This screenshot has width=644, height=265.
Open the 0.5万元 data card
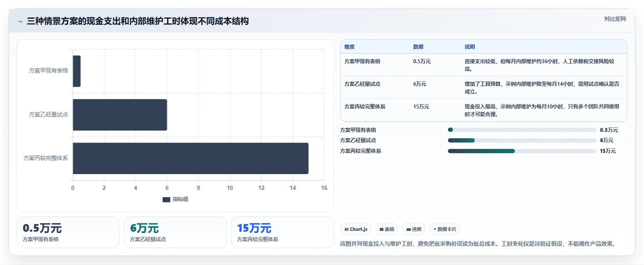pos(68,232)
